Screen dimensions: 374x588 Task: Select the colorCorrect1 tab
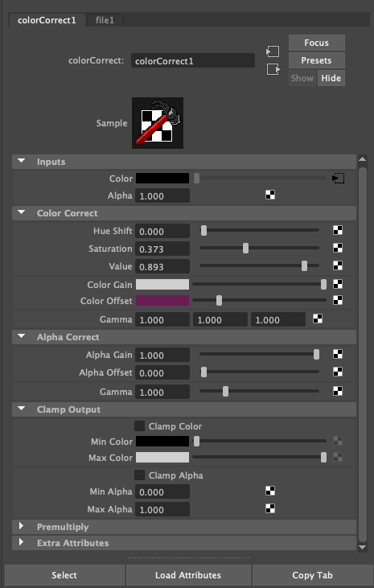coord(47,20)
